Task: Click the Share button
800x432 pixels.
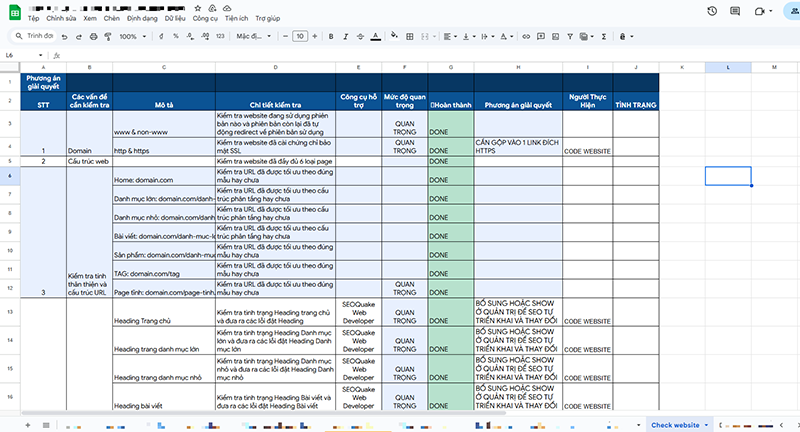Action: 792,11
